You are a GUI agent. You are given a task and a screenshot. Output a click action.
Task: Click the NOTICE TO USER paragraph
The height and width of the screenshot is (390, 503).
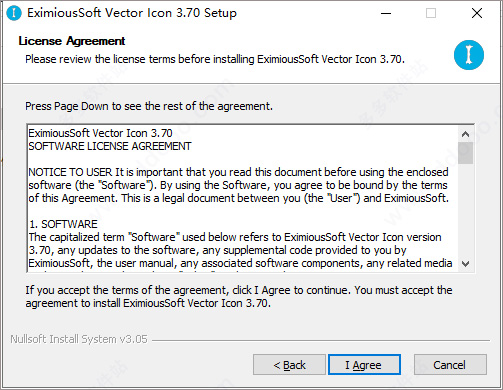[239, 185]
